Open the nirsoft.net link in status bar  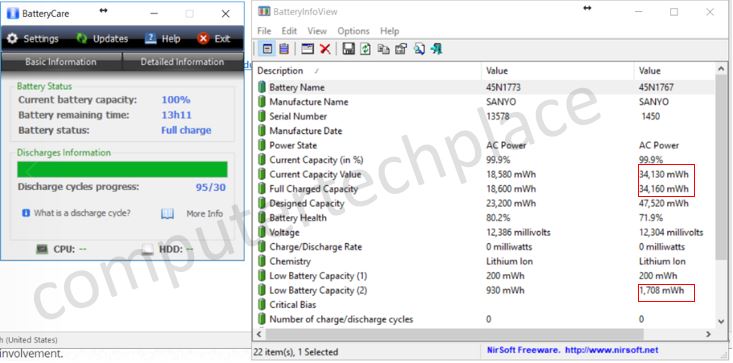pyautogui.click(x=612, y=350)
